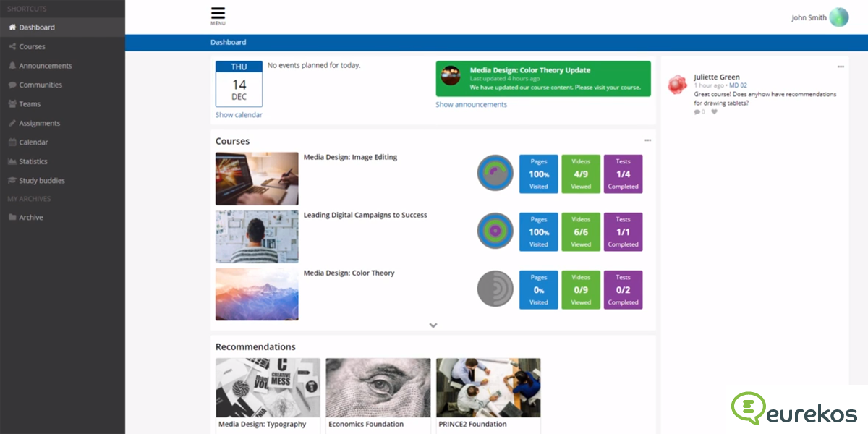This screenshot has height=434, width=868.
Task: Open the Economics Foundation recommendation thumbnail
Action: 378,388
